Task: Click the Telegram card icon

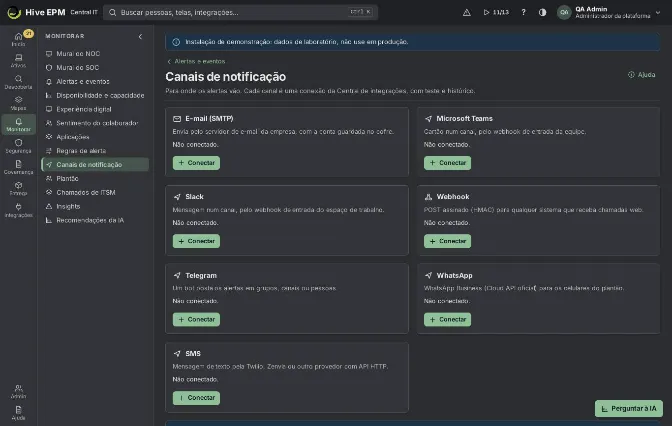Action: click(177, 275)
